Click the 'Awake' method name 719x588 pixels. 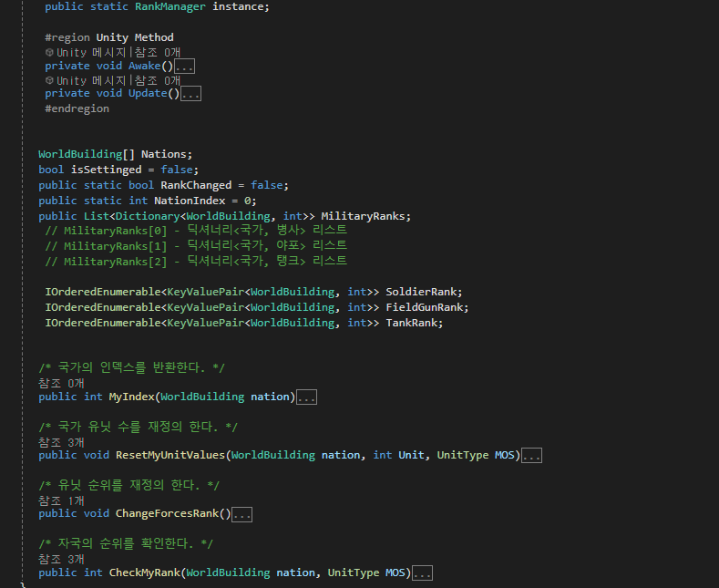coord(145,66)
